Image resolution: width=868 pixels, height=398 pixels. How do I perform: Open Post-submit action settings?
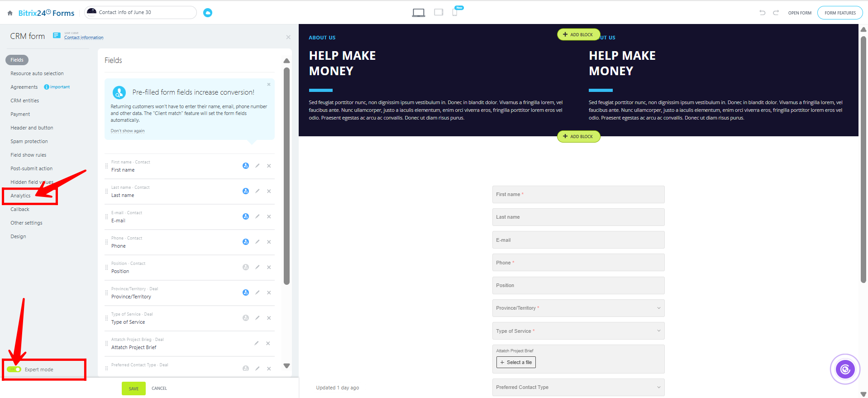pyautogui.click(x=32, y=168)
